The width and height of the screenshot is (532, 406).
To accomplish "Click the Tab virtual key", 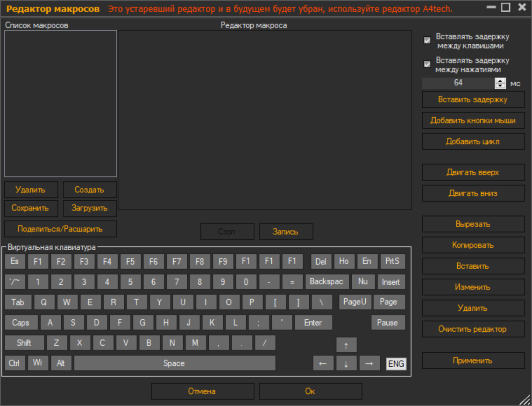I will click(18, 302).
